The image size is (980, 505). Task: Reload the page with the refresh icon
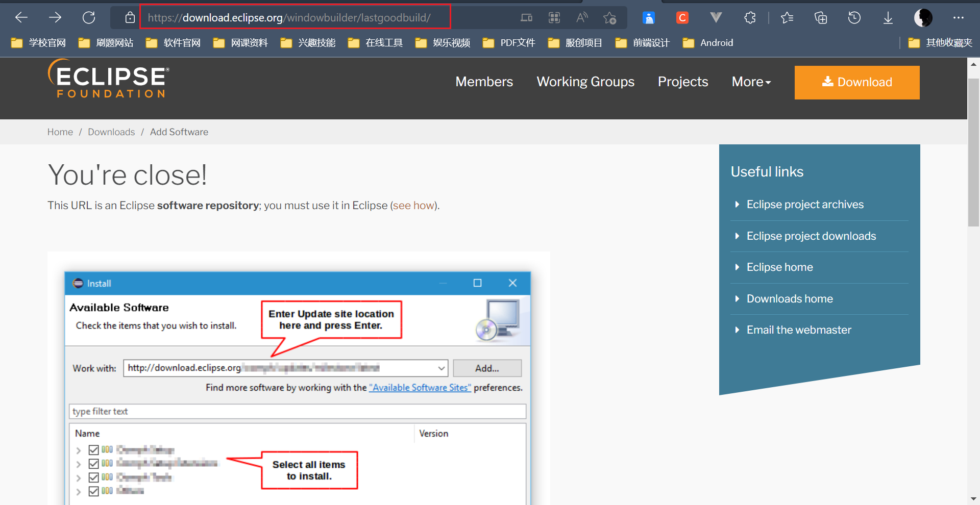89,18
